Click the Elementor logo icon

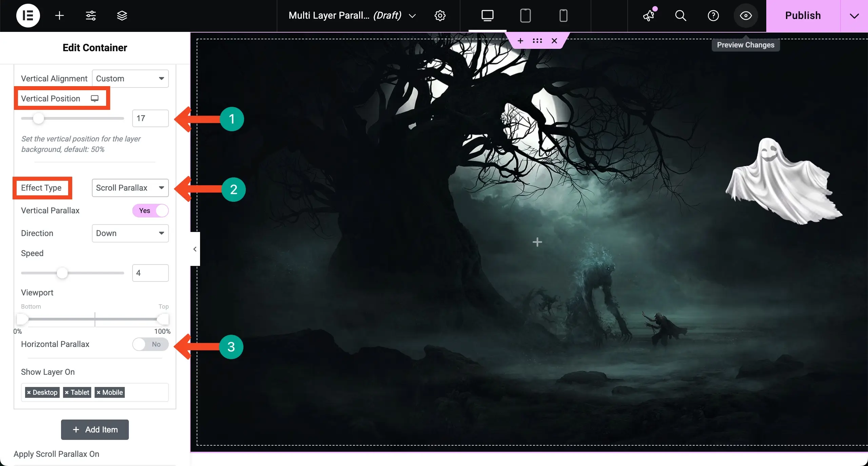pyautogui.click(x=28, y=16)
